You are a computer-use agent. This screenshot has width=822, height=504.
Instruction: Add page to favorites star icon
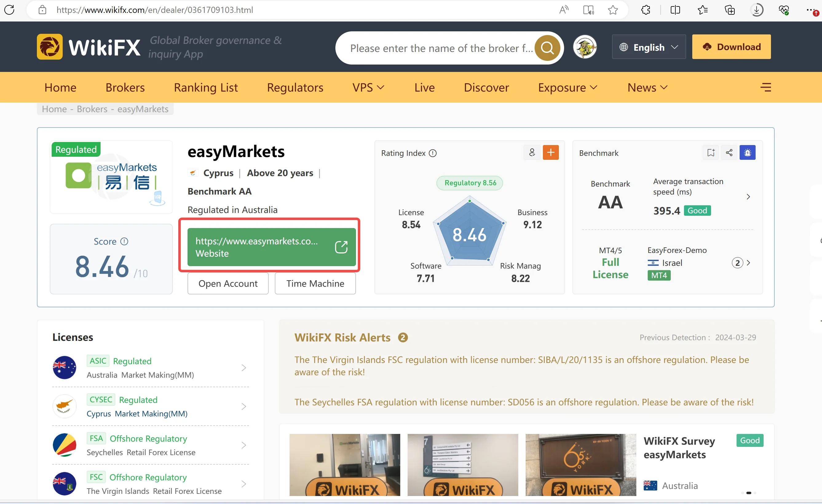point(613,10)
